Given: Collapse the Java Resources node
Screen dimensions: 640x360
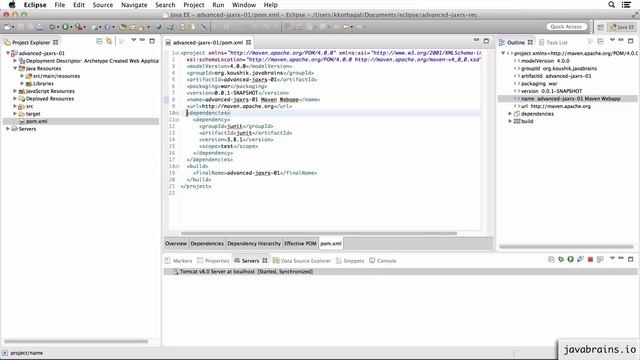Looking at the screenshot, I should 15,68.
